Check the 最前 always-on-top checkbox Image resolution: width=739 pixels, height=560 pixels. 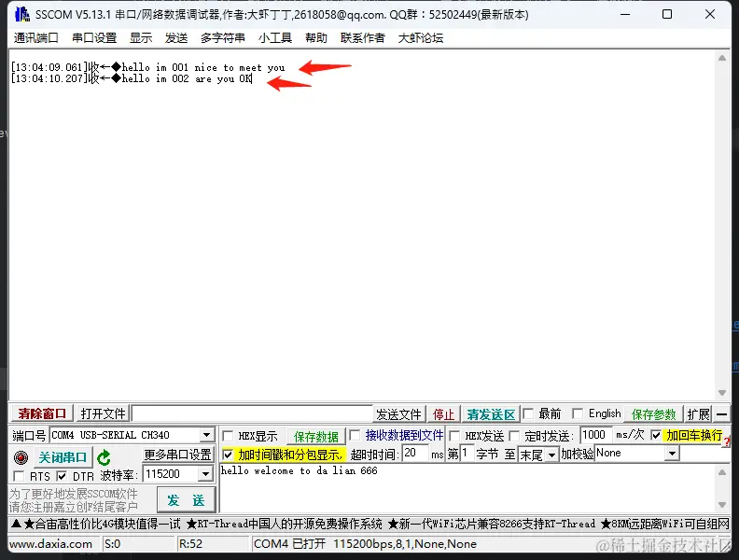point(528,413)
